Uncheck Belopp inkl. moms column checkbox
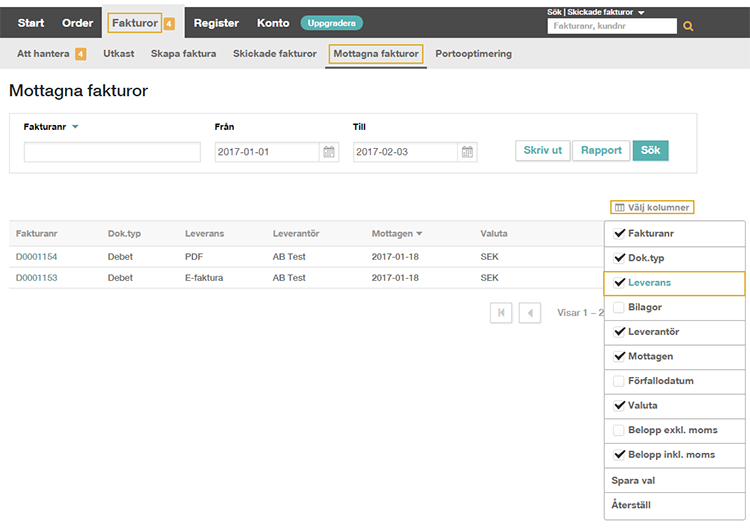This screenshot has width=750, height=528. coord(619,454)
